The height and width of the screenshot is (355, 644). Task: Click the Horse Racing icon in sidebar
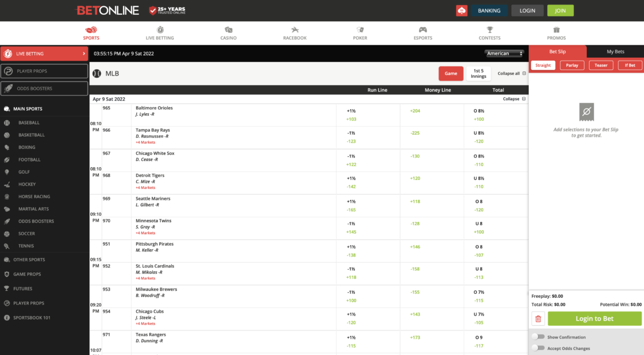pyautogui.click(x=7, y=197)
